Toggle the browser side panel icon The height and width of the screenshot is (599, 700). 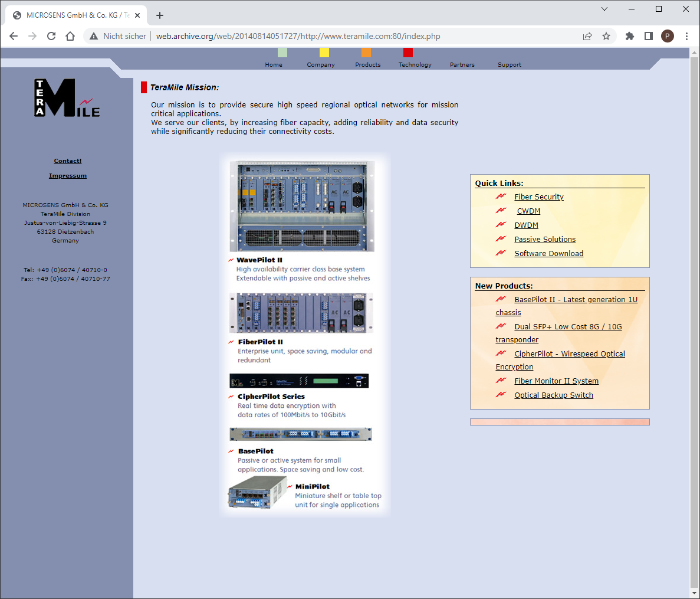[648, 36]
